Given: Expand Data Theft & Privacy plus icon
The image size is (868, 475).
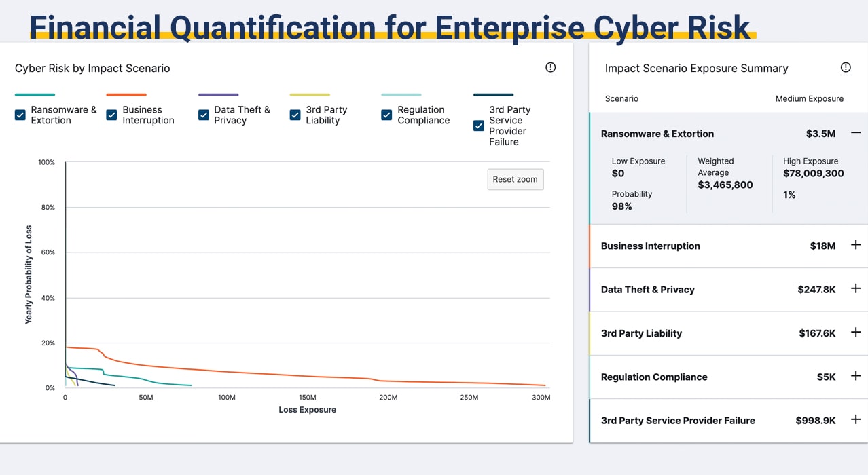Looking at the screenshot, I should click(x=855, y=289).
